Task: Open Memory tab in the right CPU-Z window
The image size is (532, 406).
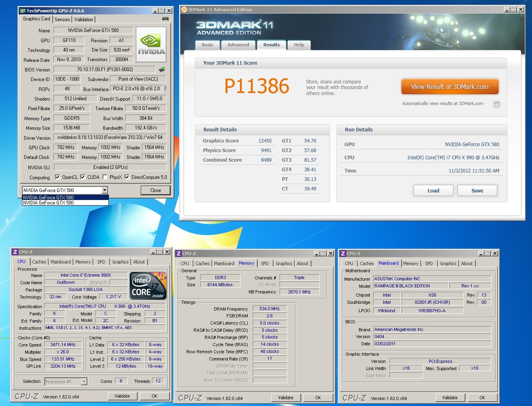Action: point(411,263)
